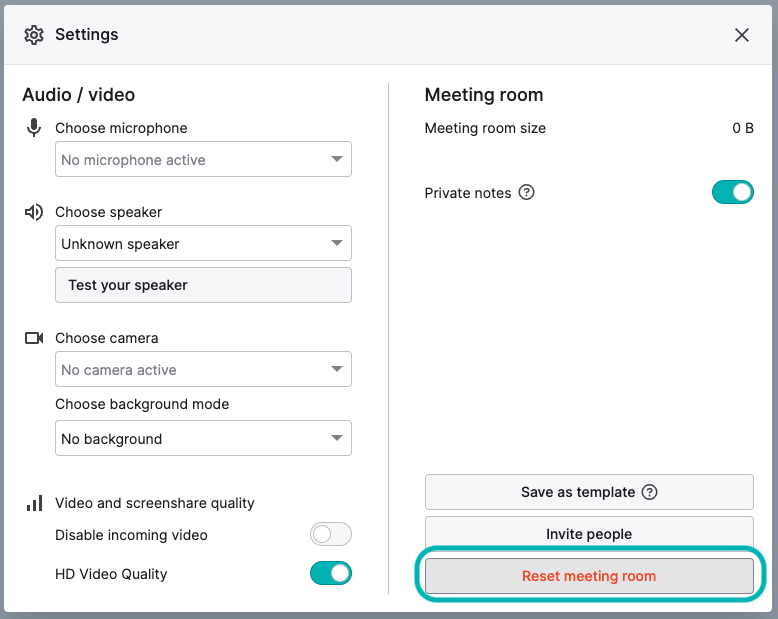Screen dimensions: 778x619
Task: Click the speaker volume icon
Action: pos(34,212)
